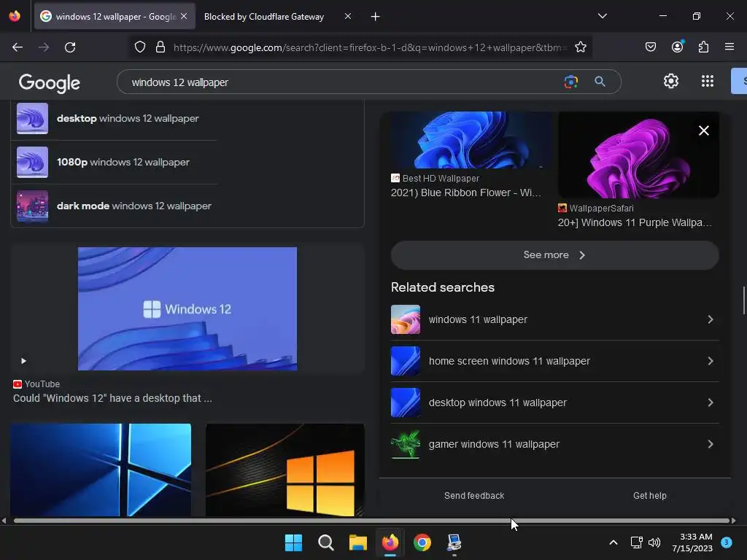This screenshot has width=747, height=560.
Task: Open the network tray icon
Action: (636, 542)
